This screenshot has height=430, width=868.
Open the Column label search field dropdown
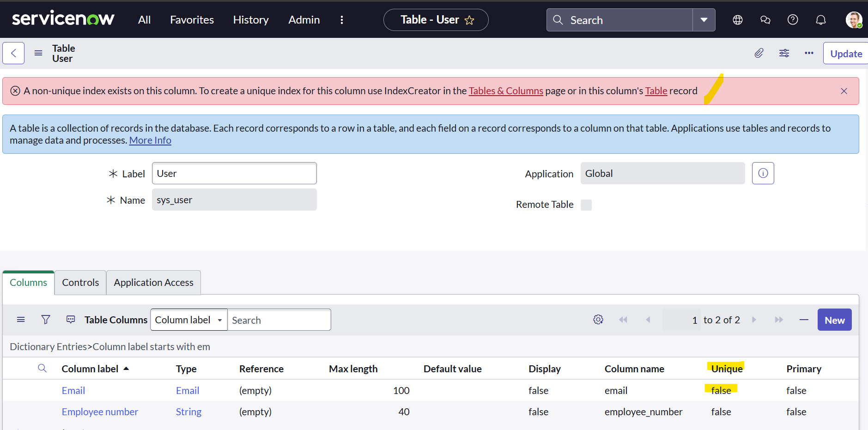pyautogui.click(x=189, y=320)
